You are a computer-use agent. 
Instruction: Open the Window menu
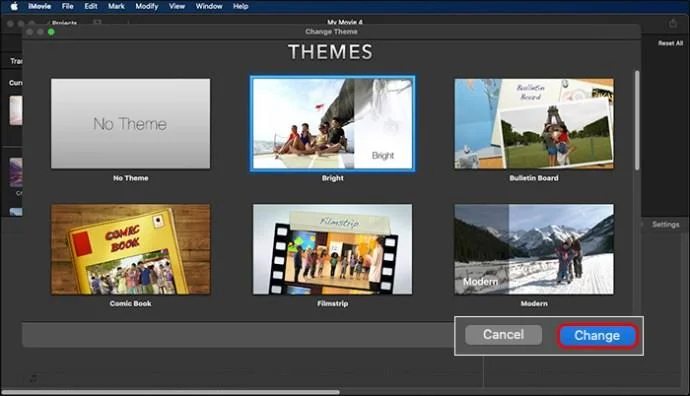(x=209, y=6)
